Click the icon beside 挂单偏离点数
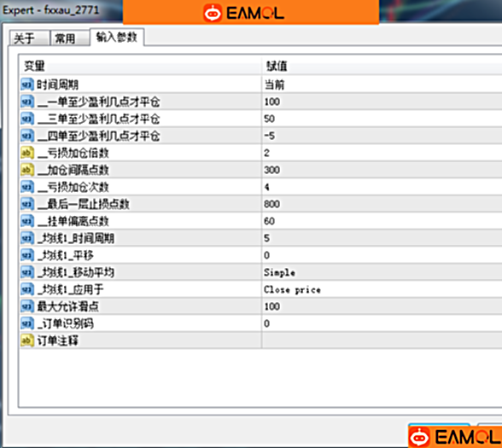Viewport: 502px width, 448px height. (x=27, y=221)
